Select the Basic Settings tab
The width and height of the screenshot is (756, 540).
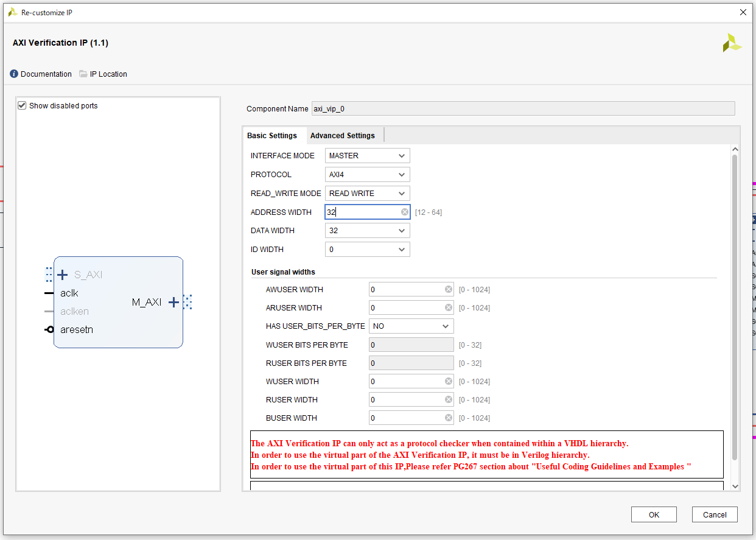(272, 135)
